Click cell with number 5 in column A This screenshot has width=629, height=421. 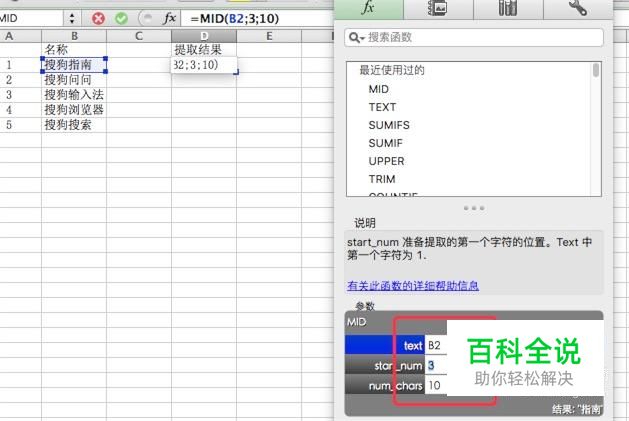point(20,125)
